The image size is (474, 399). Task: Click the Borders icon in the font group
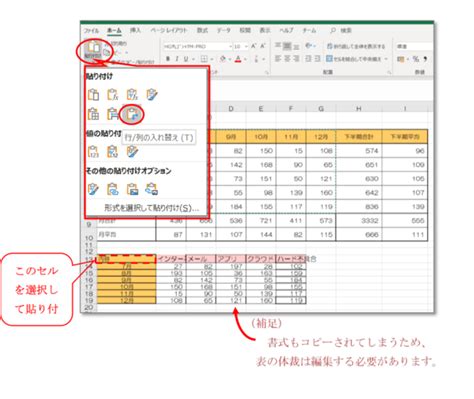204,59
